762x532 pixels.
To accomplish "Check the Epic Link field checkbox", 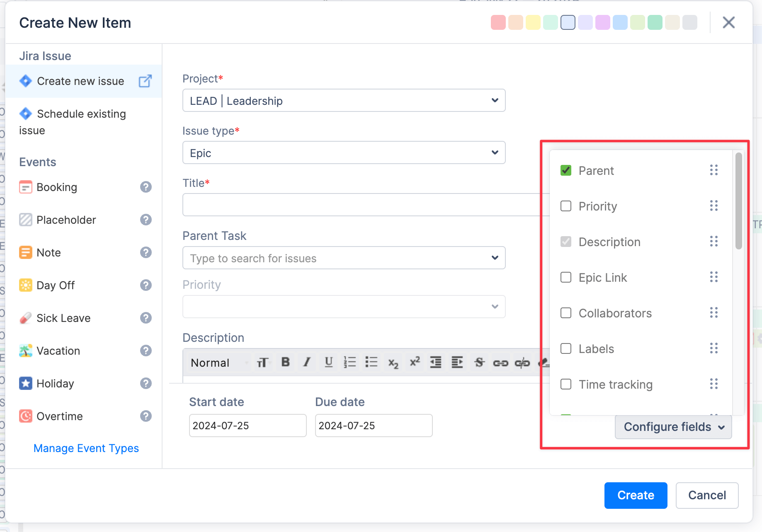I will pyautogui.click(x=566, y=277).
